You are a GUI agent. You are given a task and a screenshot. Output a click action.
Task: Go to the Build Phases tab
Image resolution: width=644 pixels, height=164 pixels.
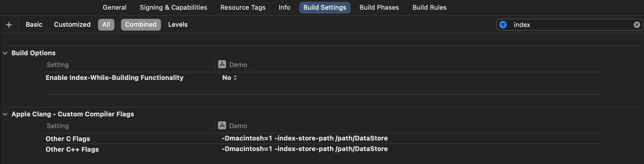click(x=379, y=8)
